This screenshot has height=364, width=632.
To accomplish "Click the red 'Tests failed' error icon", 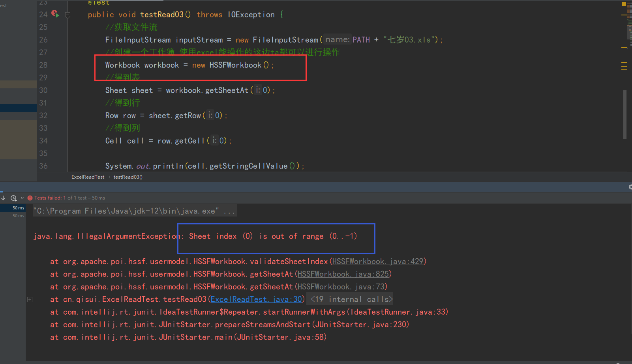I will click(30, 198).
